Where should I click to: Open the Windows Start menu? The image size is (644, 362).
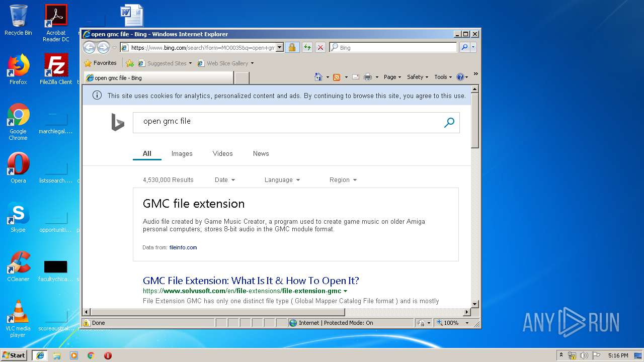coord(14,355)
